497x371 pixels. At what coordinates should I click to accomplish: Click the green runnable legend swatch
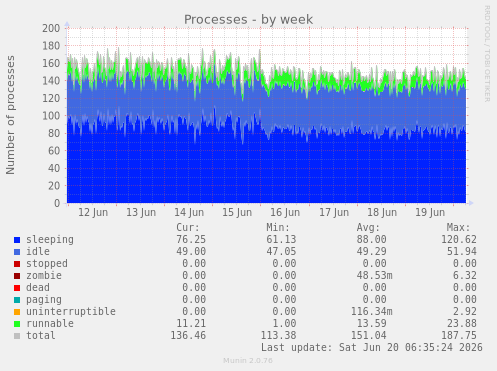17,324
